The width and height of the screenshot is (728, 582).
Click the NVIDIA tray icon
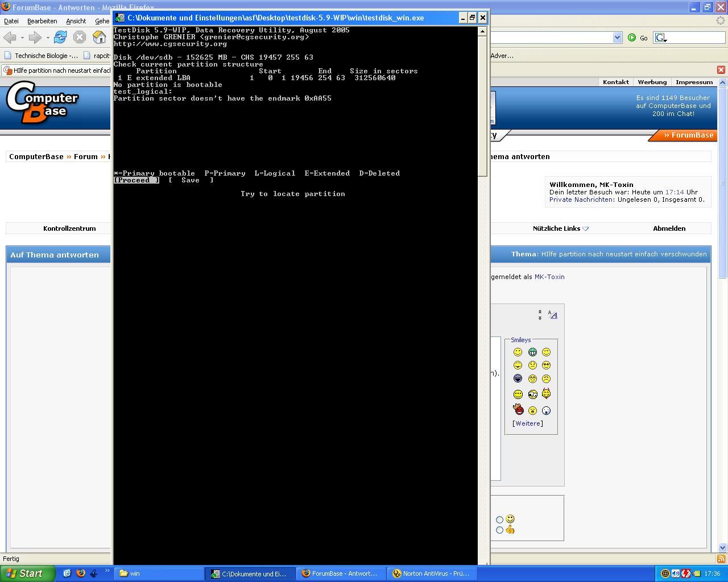696,573
